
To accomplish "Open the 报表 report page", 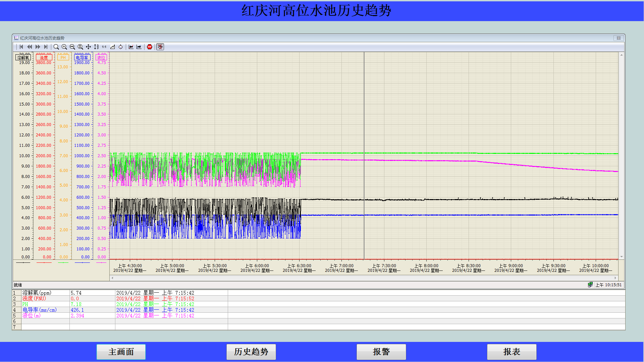I will pos(512,352).
